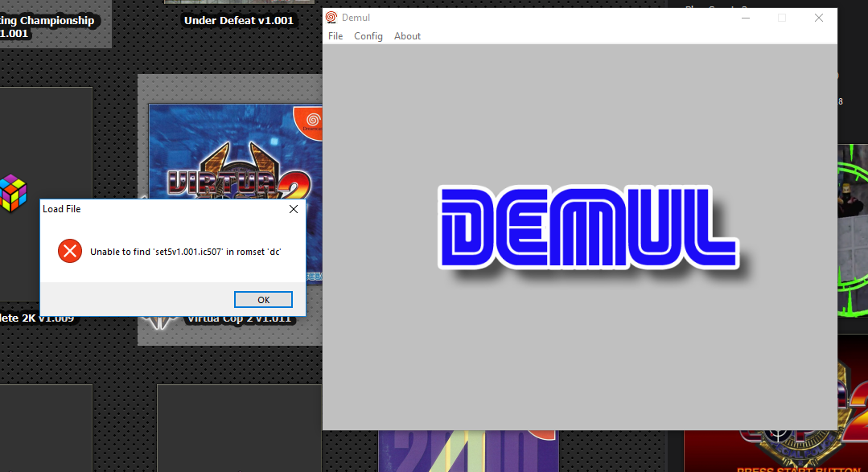868x472 pixels.
Task: Open the About menu in Demul
Action: (407, 36)
